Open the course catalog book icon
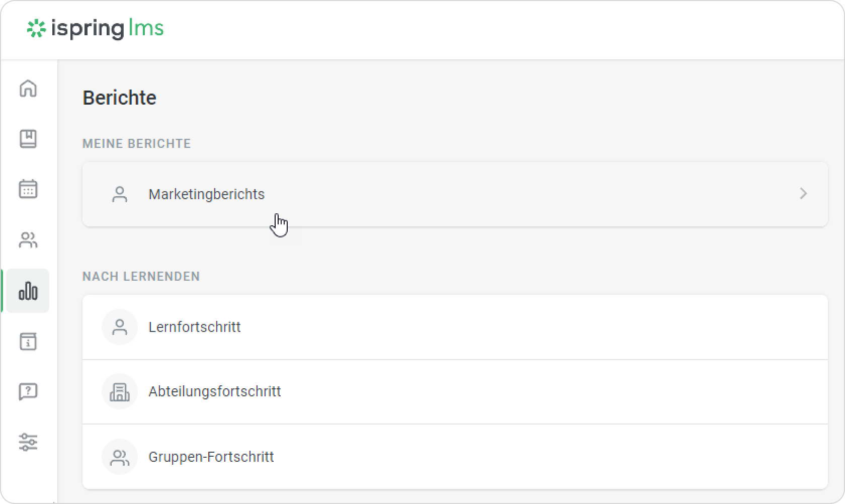Viewport: 845px width, 504px height. [28, 139]
